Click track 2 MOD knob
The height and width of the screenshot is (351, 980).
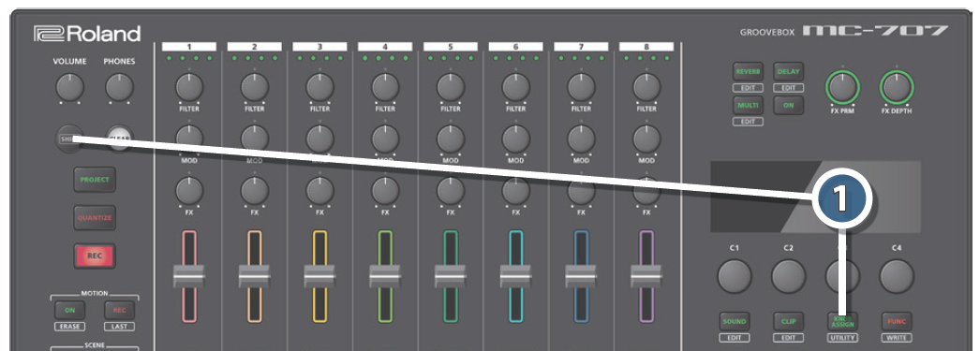(255, 139)
